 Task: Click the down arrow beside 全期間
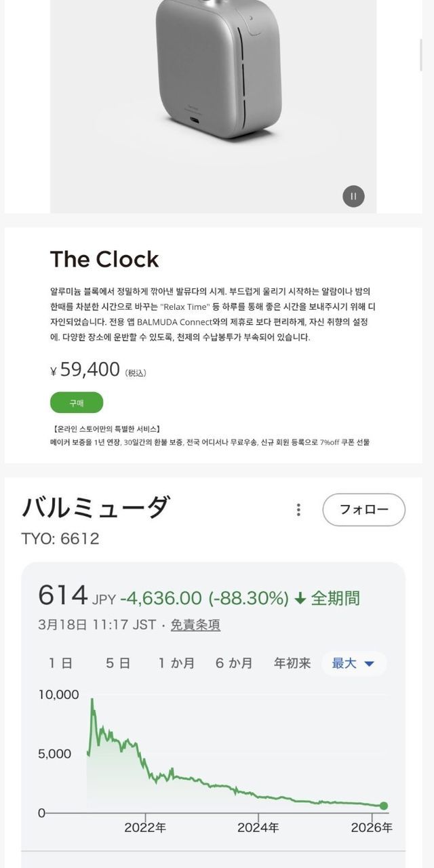[x=300, y=599]
